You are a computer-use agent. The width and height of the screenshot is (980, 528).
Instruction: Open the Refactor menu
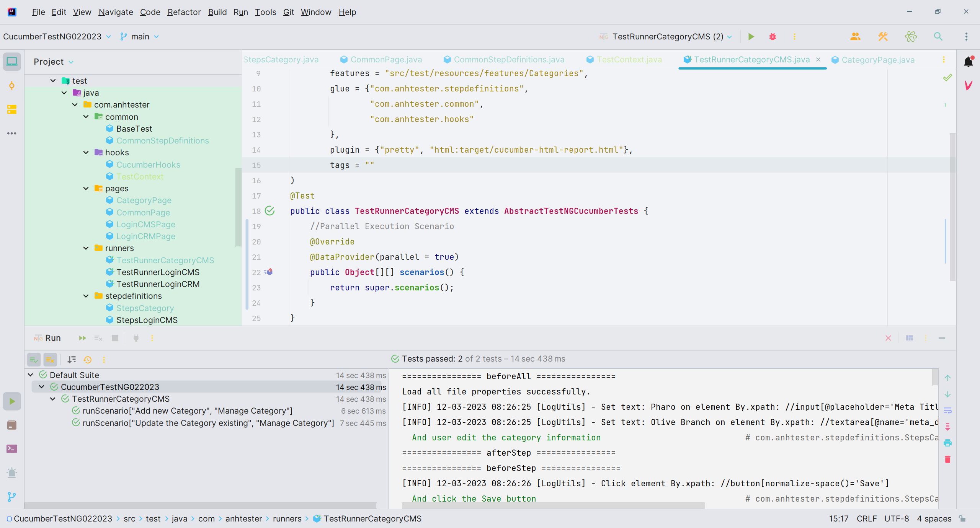click(x=184, y=12)
